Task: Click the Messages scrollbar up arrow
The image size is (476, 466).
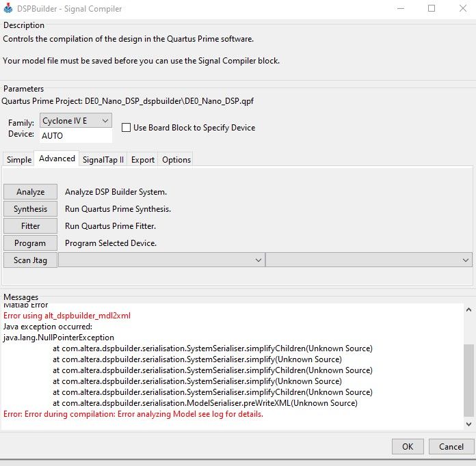Action: pos(468,310)
